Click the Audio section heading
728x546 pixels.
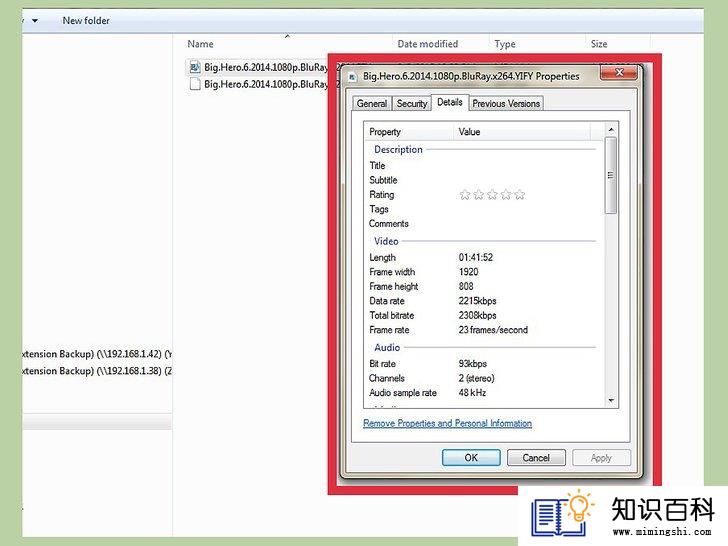(x=387, y=347)
